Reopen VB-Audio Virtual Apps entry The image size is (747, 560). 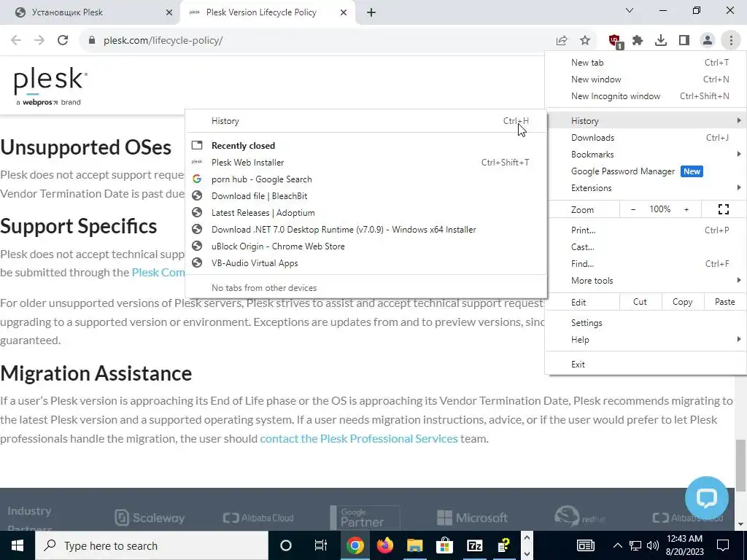tap(366, 262)
